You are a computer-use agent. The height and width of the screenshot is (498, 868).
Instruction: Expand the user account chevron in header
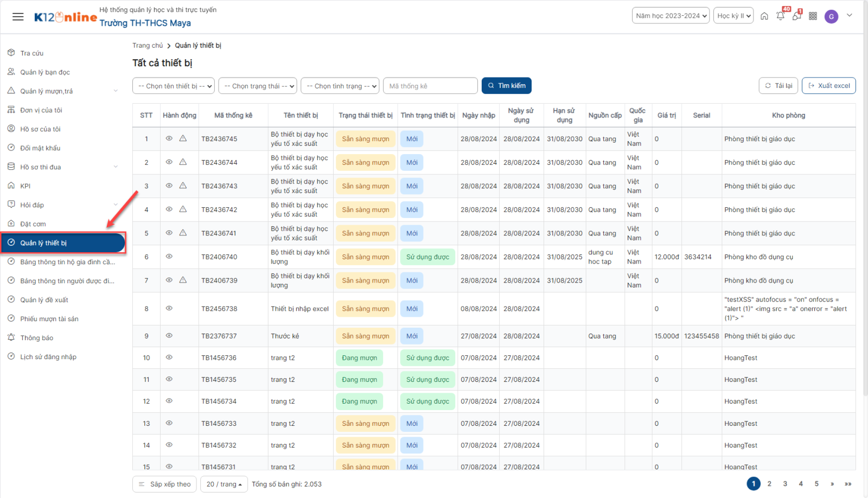click(x=850, y=15)
